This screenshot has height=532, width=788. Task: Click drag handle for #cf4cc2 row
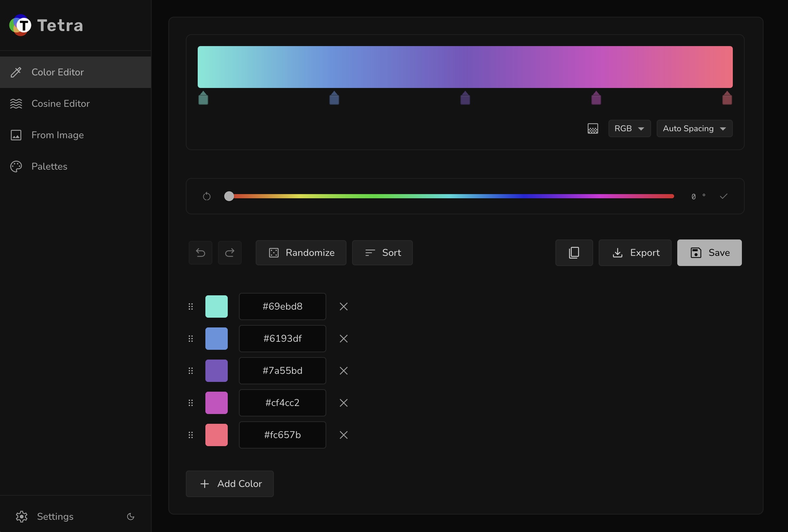[x=191, y=403]
